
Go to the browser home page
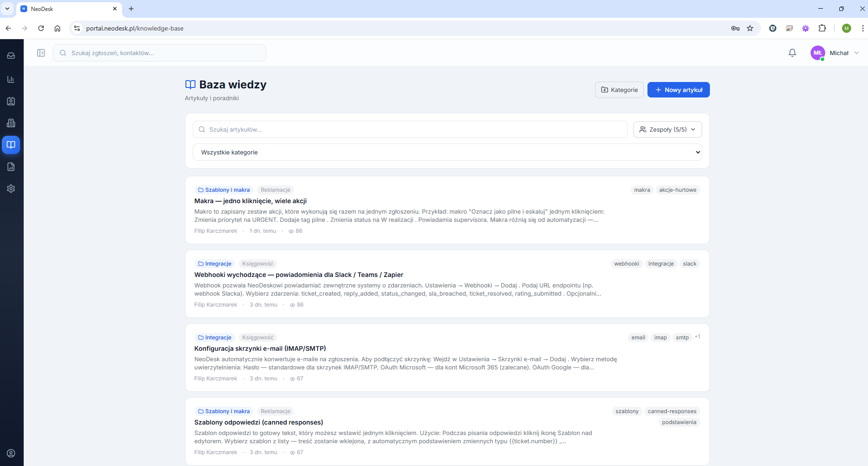(57, 28)
